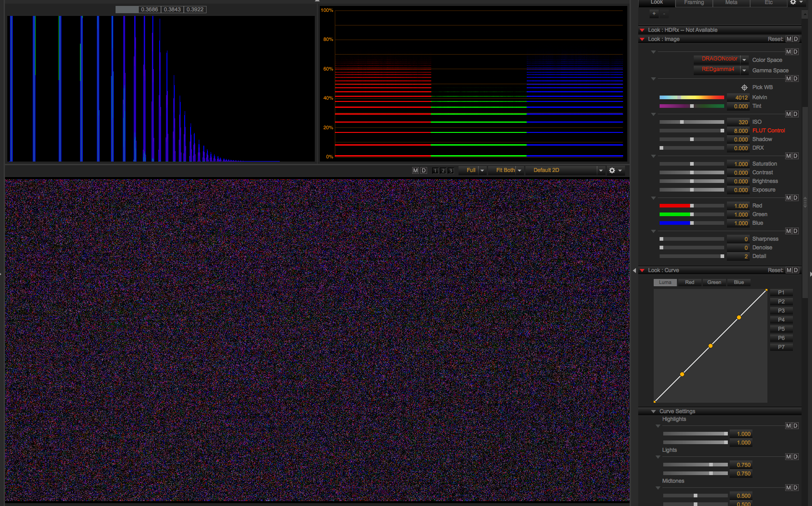Open the Full resolution dropdown
This screenshot has width=812, height=506.
tap(472, 170)
